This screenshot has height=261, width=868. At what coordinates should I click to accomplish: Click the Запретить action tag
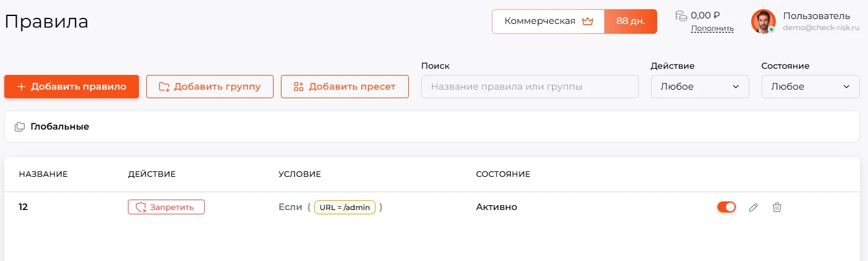point(166,207)
